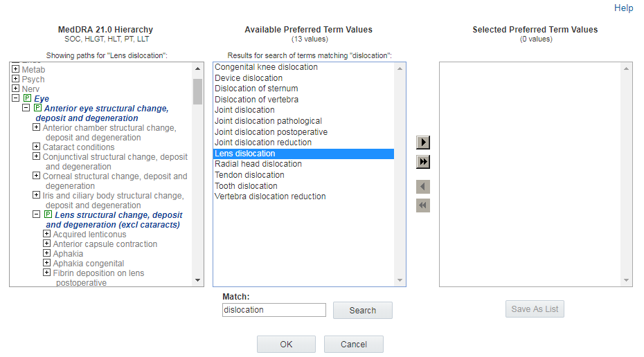Confirm with the OK button
Viewport: 644px width, 357px height.
coord(286,345)
